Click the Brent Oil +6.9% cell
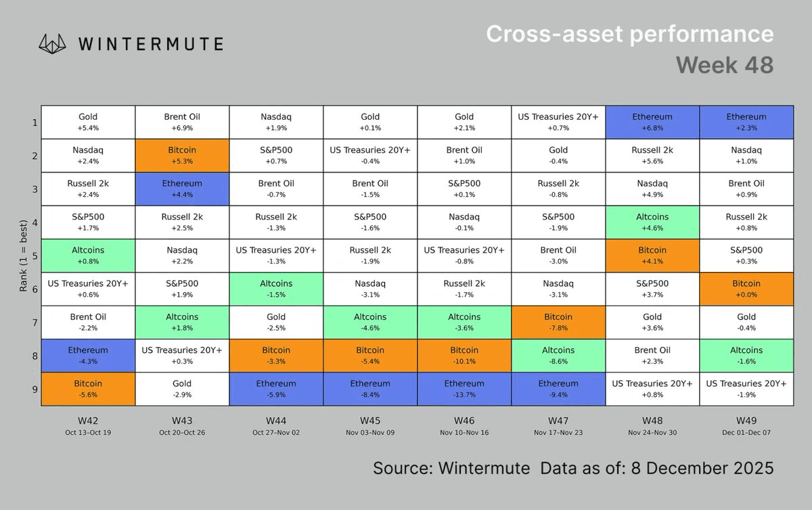Viewport: 812px width, 510px height. [x=182, y=122]
